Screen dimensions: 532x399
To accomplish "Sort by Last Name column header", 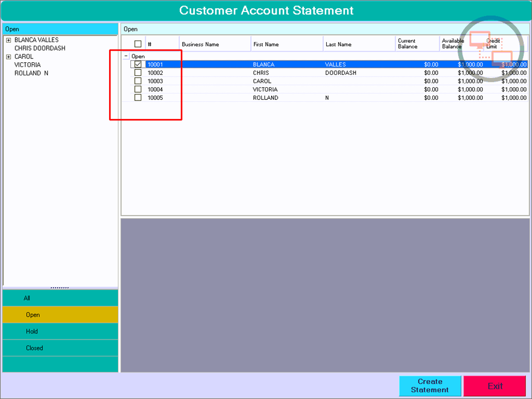I will (x=359, y=44).
